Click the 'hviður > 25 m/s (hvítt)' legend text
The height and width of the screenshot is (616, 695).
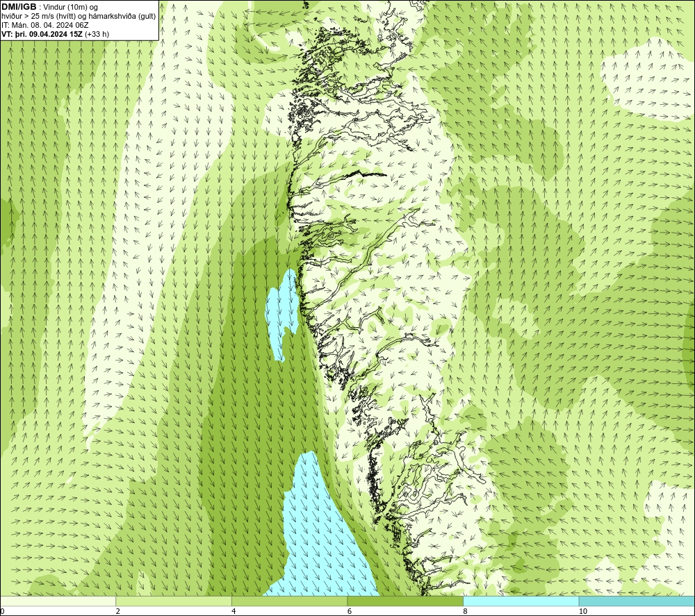tap(38, 17)
